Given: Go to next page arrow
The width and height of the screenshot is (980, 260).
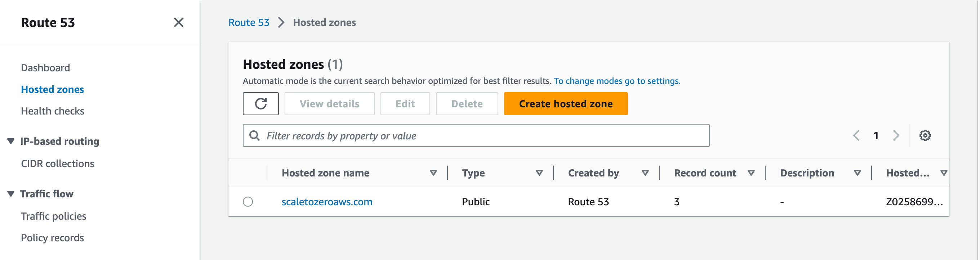Looking at the screenshot, I should [896, 135].
